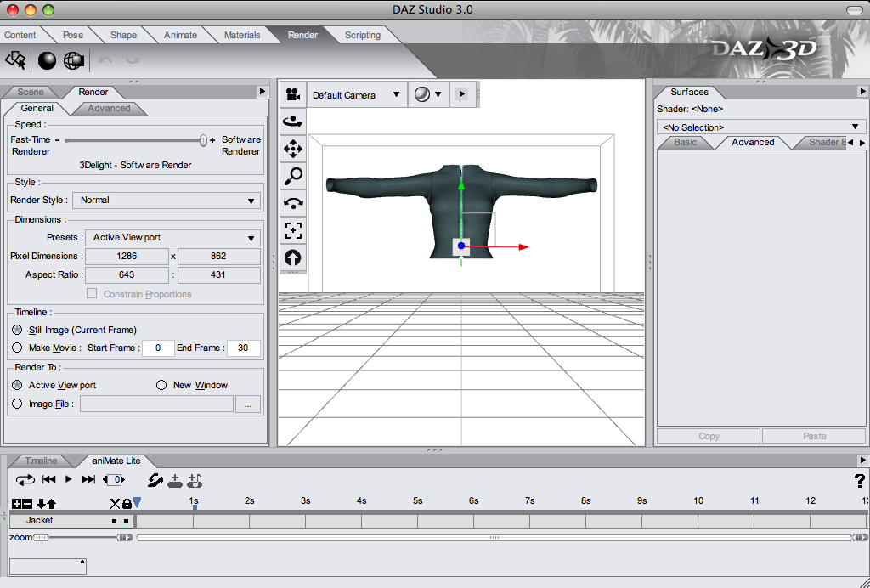Click the move track up arrow
870x588 pixels.
coord(51,504)
